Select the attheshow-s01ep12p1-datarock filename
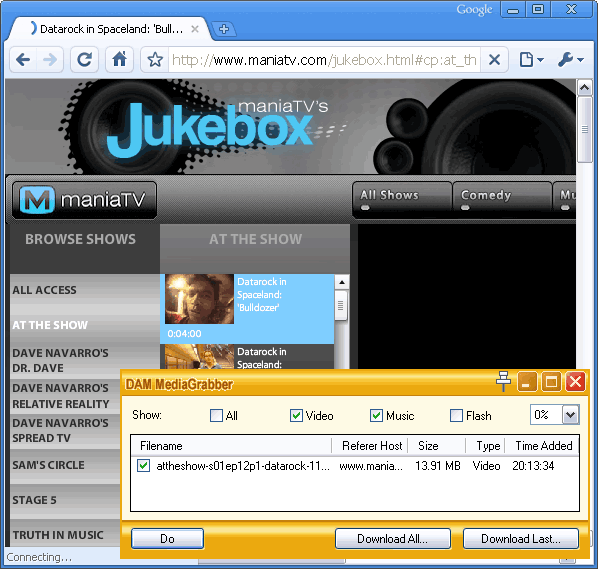The height and width of the screenshot is (569, 598). (243, 466)
